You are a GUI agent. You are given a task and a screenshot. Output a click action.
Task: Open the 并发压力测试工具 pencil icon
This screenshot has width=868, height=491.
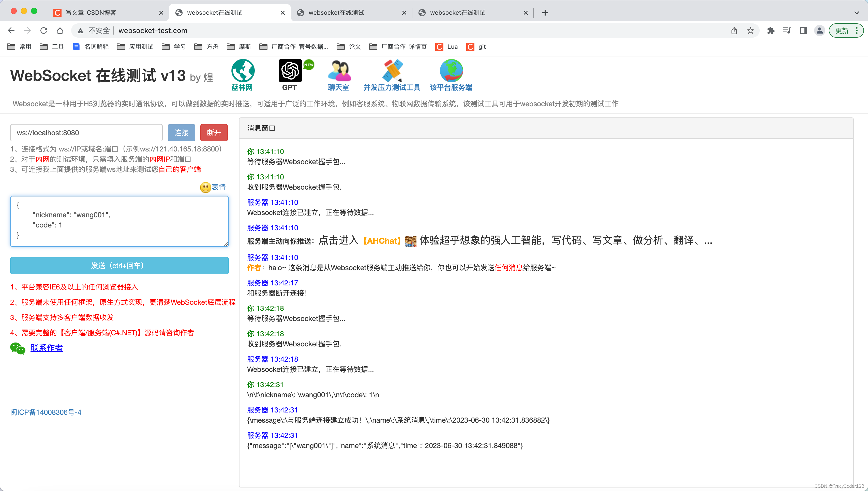click(x=392, y=71)
